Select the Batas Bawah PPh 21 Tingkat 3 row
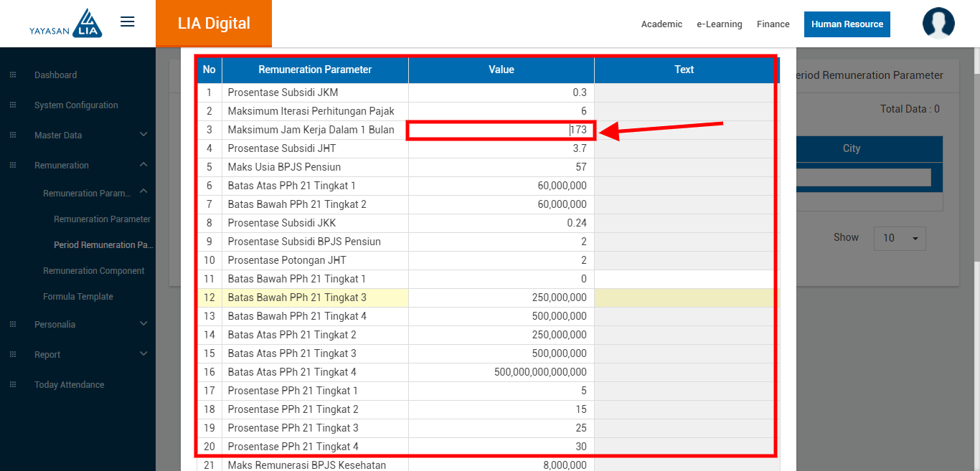 [315, 298]
